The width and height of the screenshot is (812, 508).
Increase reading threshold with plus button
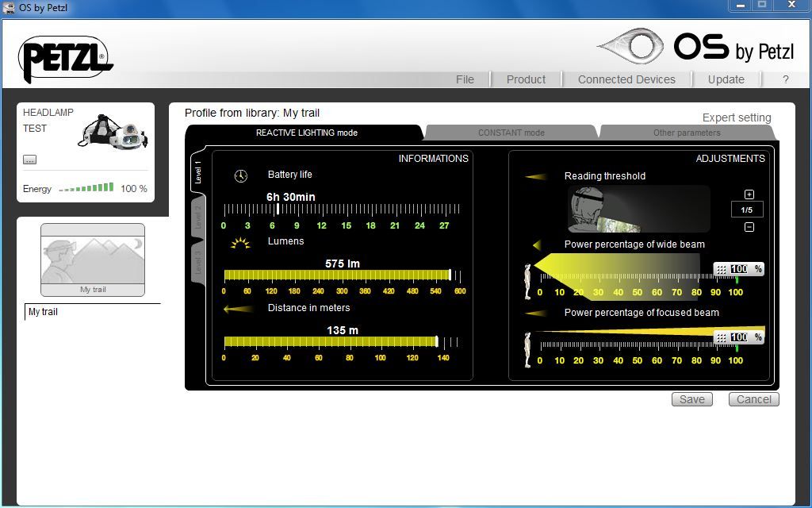[749, 194]
